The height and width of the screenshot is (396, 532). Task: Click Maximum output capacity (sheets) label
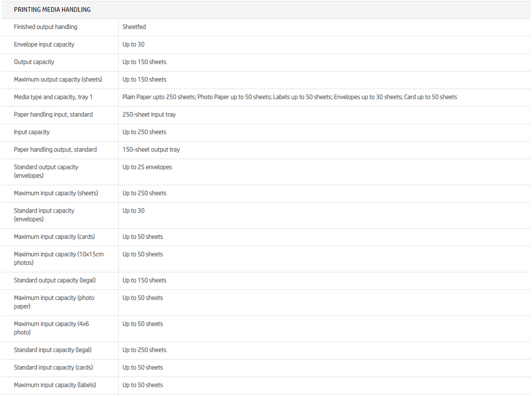pos(58,80)
